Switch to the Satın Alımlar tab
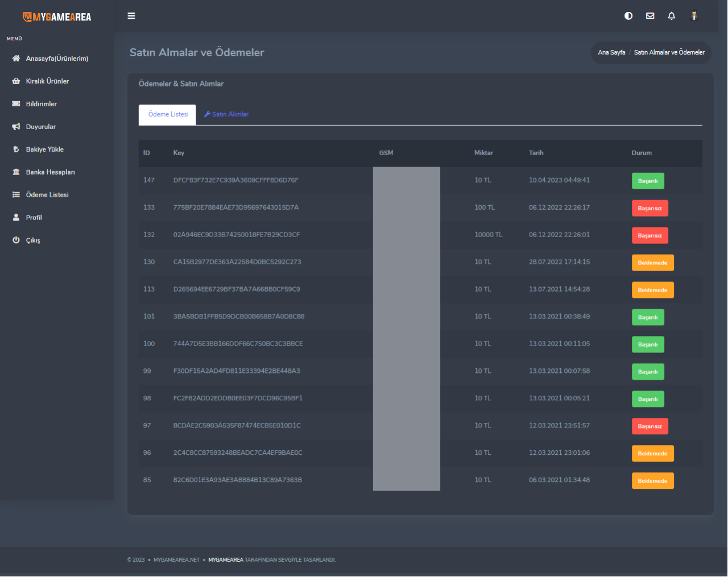The height and width of the screenshot is (577, 728). [227, 114]
